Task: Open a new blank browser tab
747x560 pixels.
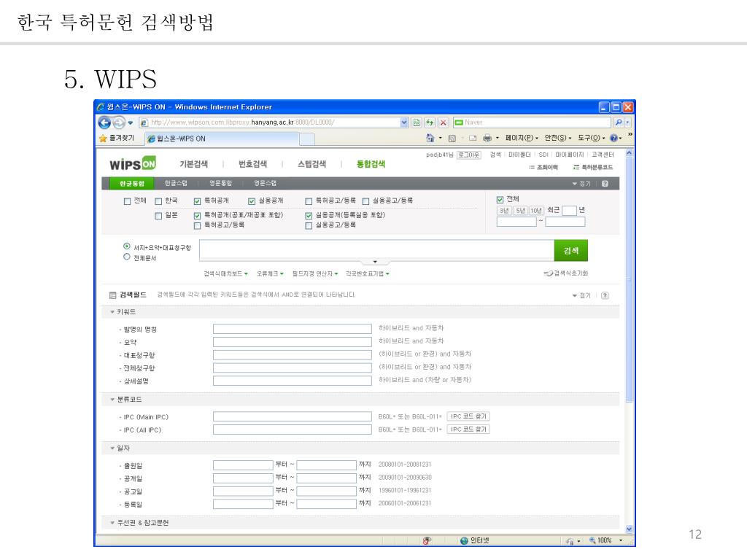Action: 307,139
